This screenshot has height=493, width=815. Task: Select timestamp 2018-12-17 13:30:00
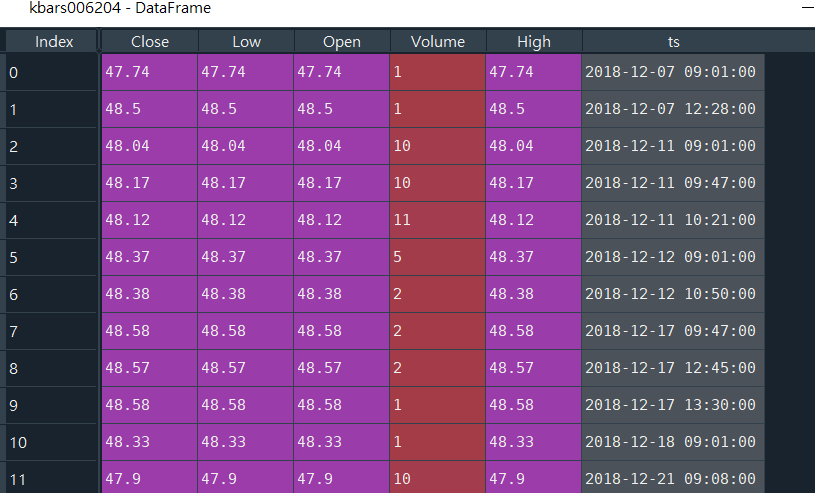click(673, 405)
